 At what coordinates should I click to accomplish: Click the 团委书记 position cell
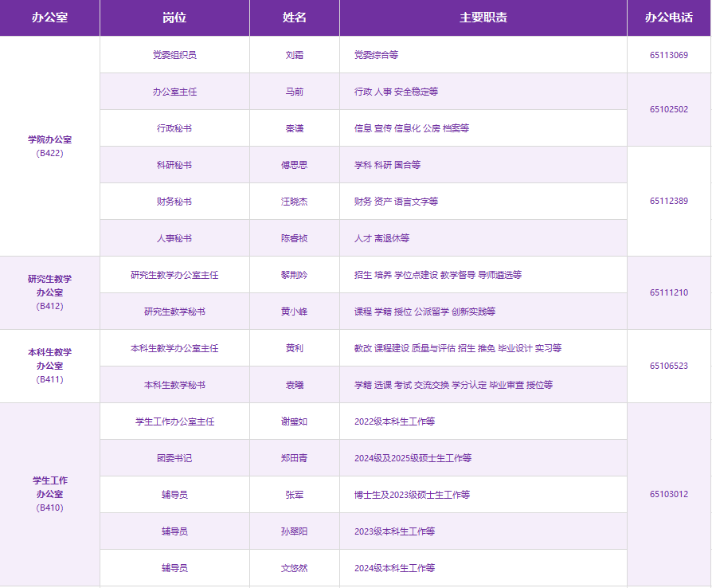[174, 458]
